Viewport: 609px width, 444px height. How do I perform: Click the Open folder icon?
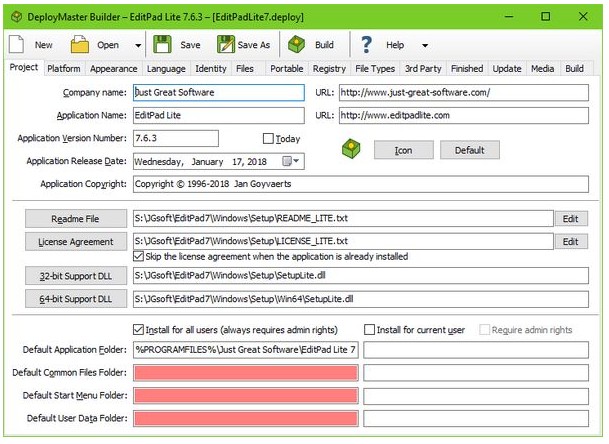coord(80,45)
